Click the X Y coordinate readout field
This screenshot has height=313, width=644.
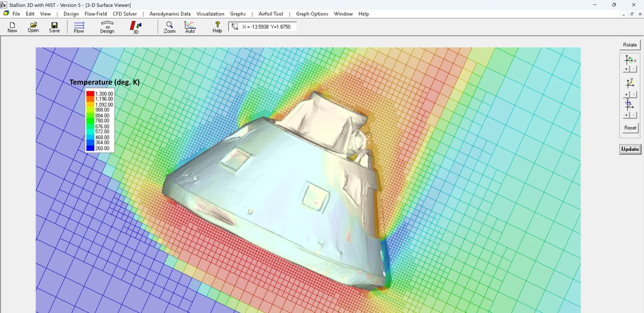(262, 26)
